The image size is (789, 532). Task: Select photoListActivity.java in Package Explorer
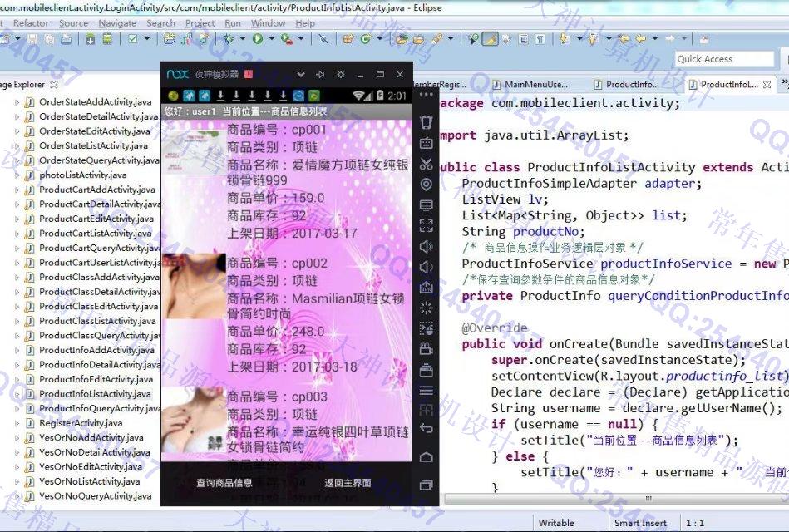82,175
